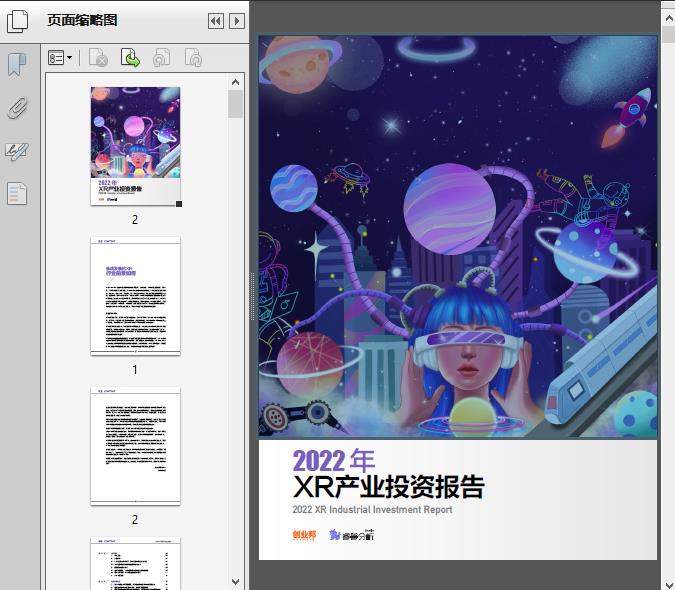Viewport: 675px width, 590px height.
Task: Click the orange 创业邦 logo
Action: [x=304, y=535]
